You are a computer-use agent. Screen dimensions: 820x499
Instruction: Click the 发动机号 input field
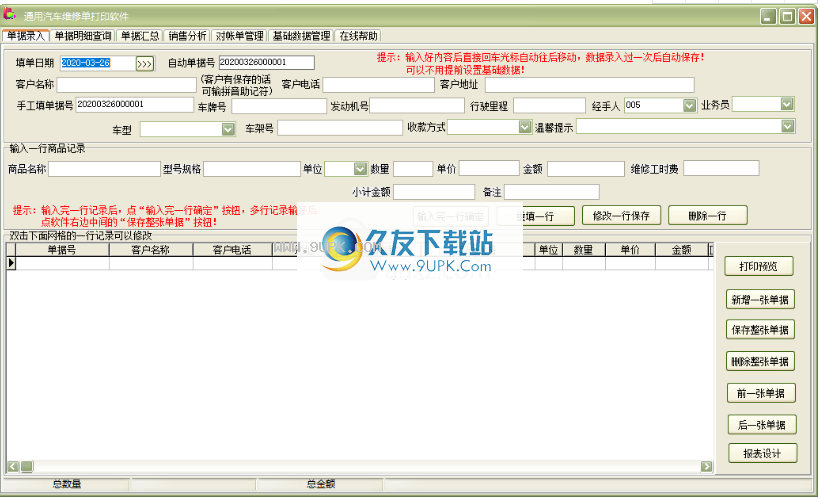[417, 106]
